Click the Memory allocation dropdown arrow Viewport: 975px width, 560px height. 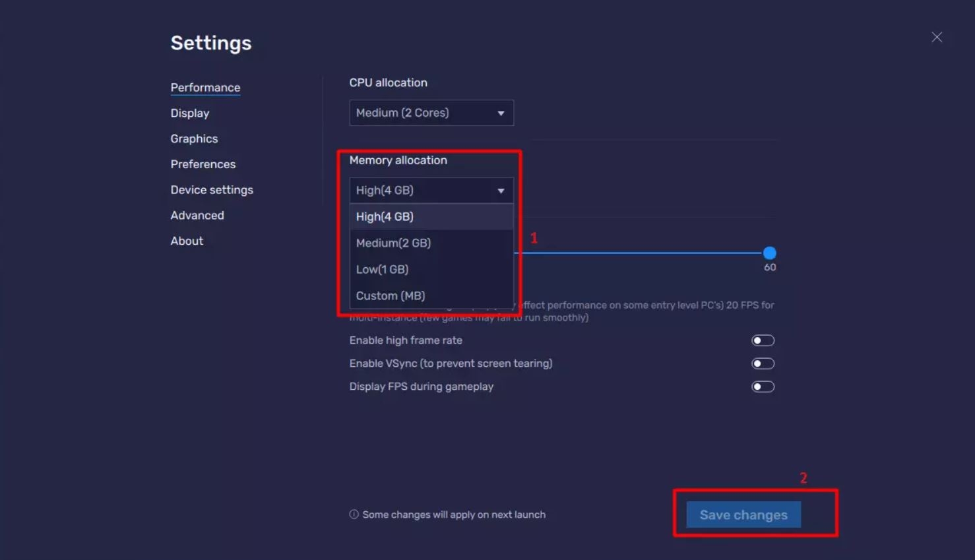pyautogui.click(x=501, y=191)
